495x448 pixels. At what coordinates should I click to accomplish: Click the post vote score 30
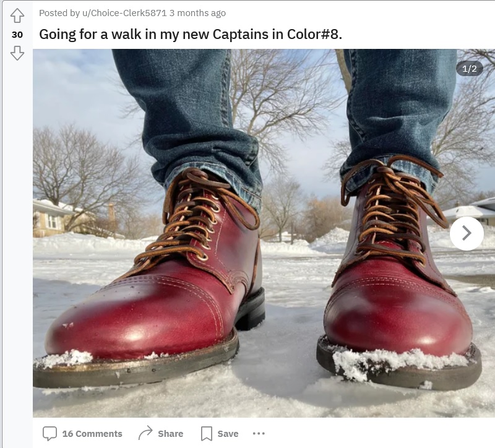tap(17, 35)
